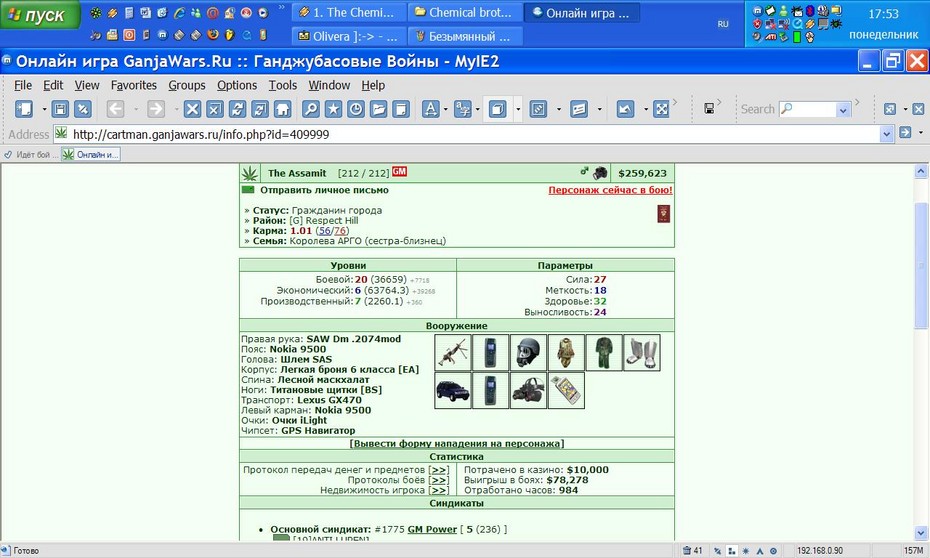Expand the address bar URL dropdown
The image size is (930, 558).
pyautogui.click(x=886, y=134)
